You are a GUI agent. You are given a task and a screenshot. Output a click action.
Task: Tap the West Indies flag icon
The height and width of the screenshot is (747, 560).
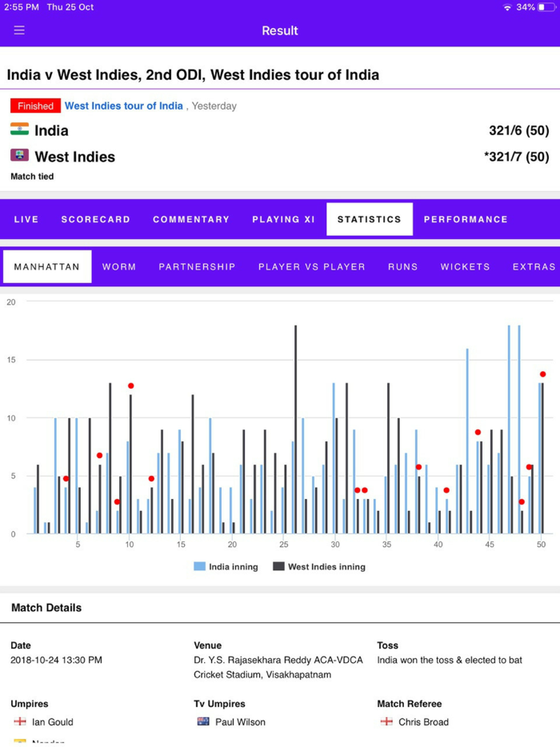click(19, 155)
